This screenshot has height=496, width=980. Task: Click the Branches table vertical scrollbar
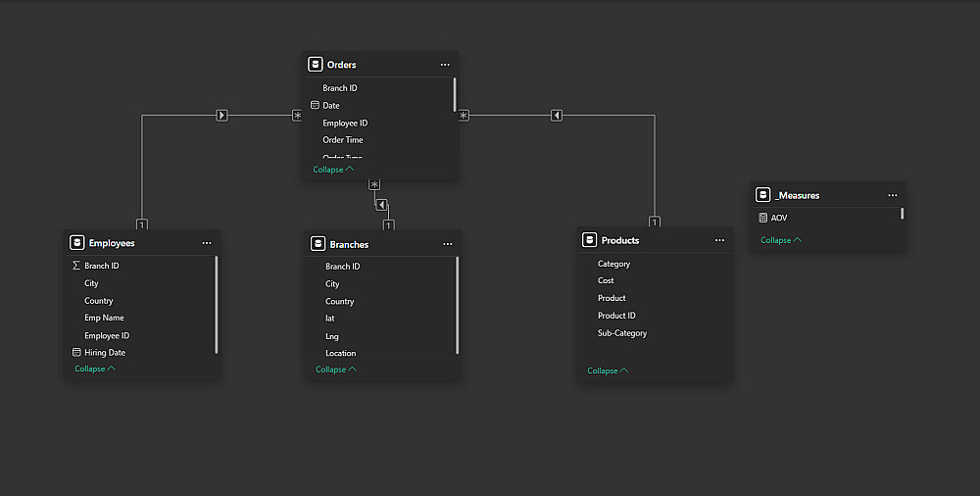458,304
